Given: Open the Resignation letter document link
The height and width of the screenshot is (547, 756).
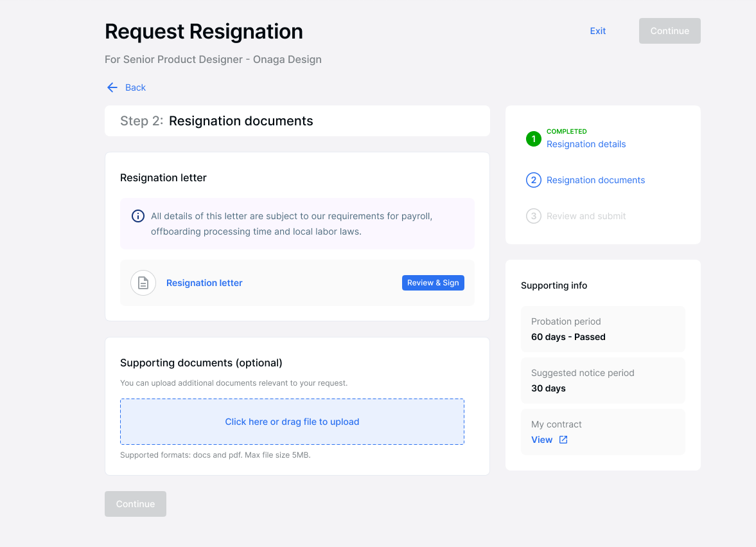Looking at the screenshot, I should pyautogui.click(x=204, y=283).
